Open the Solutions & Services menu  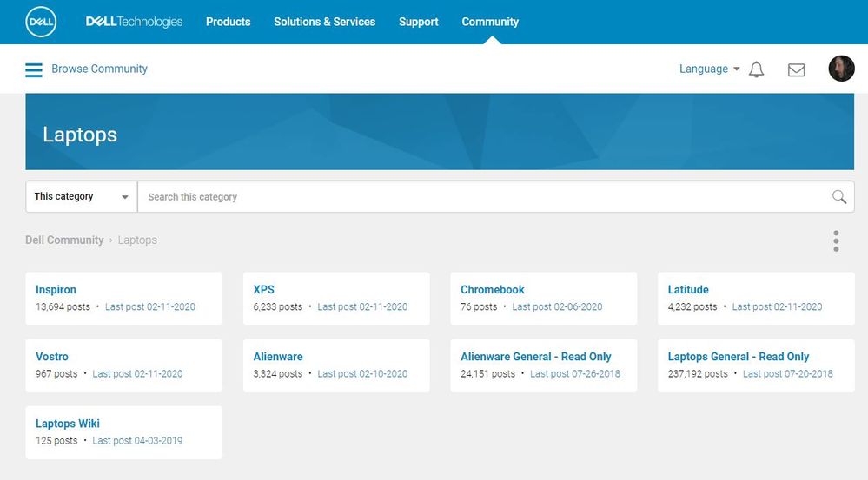click(x=324, y=22)
